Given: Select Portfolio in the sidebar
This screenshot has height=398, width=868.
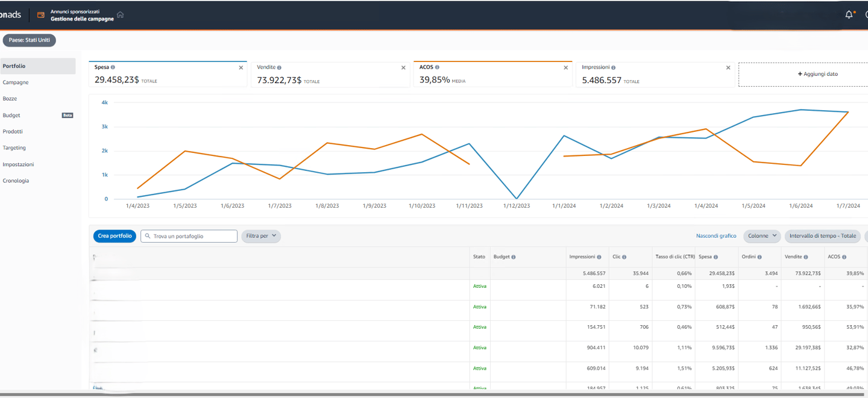Looking at the screenshot, I should 38,66.
